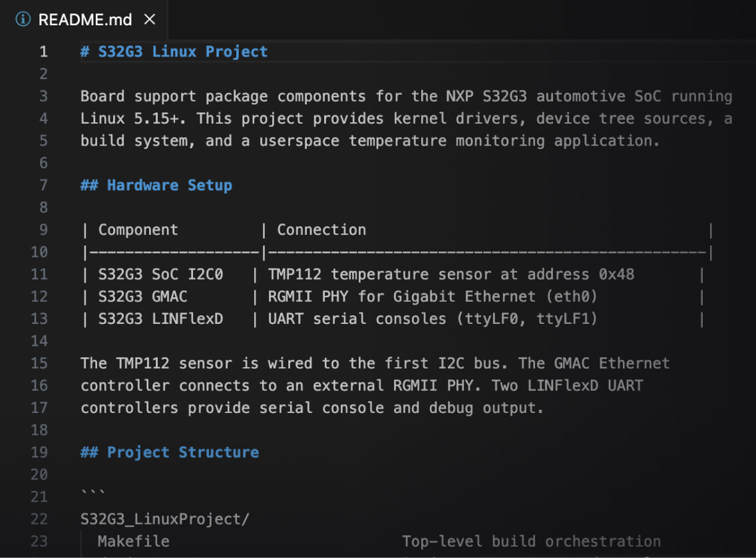Click 'UART serial consoles (ttyLF0, ttyLF1)'

pos(433,319)
